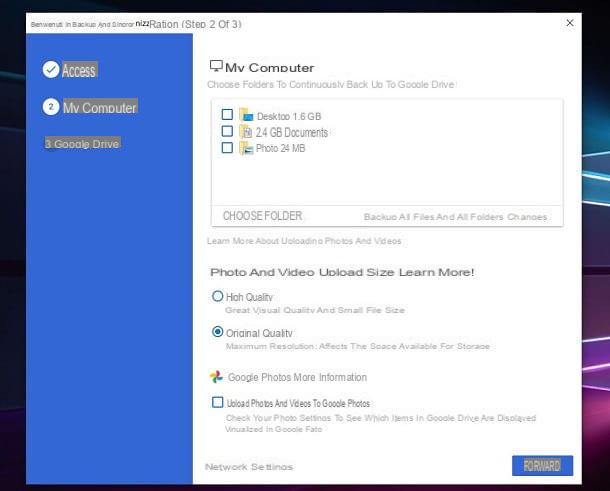Open the 3 Google Drive step

pyautogui.click(x=82, y=144)
